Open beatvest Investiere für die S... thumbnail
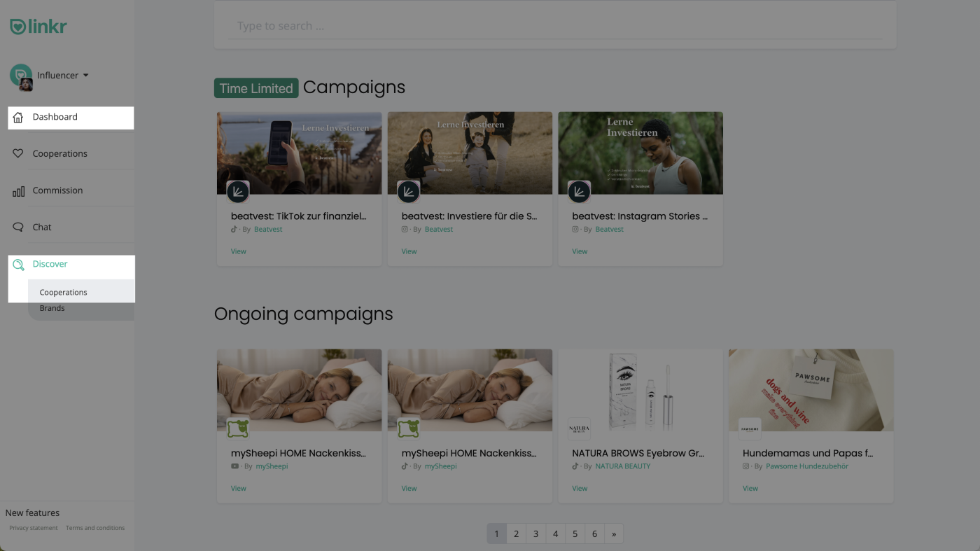Screen dimensions: 980x551 tap(470, 153)
